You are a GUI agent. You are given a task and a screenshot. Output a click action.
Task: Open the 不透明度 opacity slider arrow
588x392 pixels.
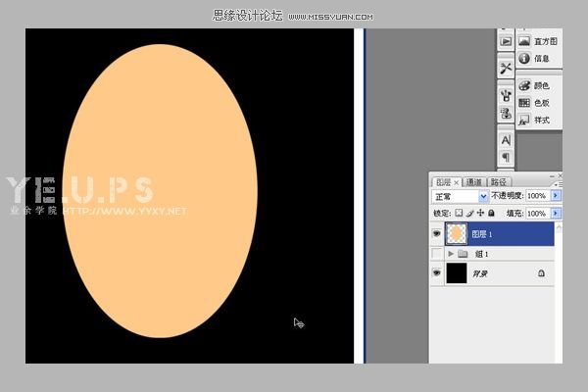point(556,195)
